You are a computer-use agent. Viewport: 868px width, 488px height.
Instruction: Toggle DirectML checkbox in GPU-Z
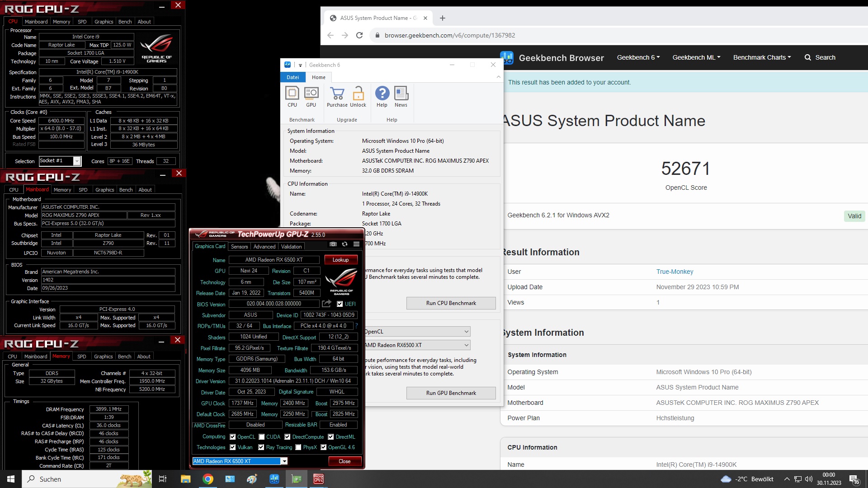tap(330, 437)
